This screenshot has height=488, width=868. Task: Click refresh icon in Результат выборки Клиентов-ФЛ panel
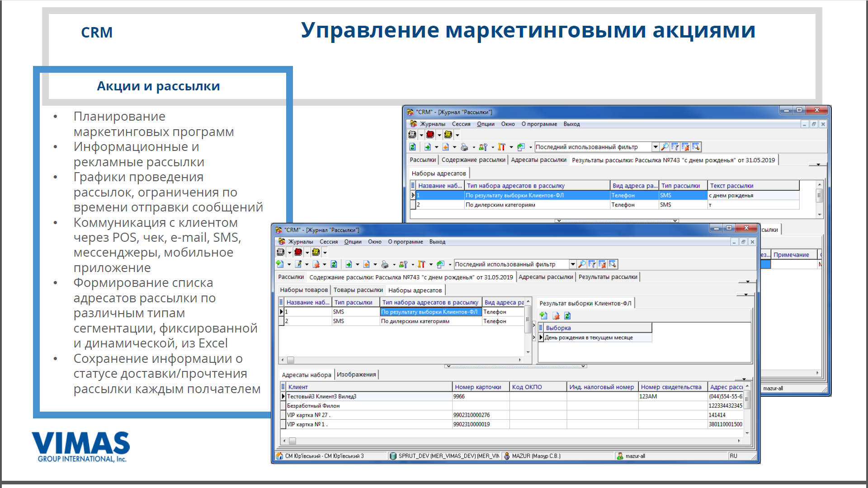[567, 316]
